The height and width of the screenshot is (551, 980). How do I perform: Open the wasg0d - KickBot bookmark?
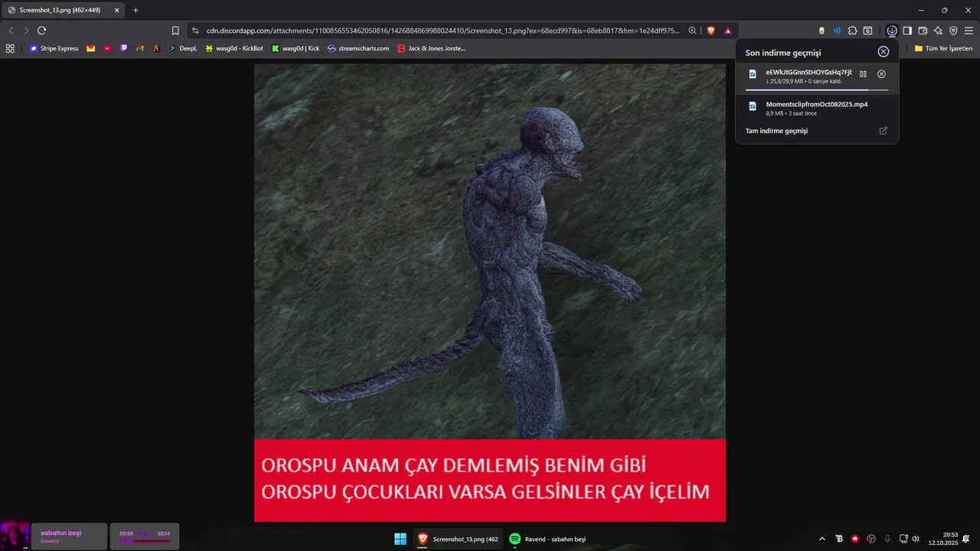coord(234,48)
